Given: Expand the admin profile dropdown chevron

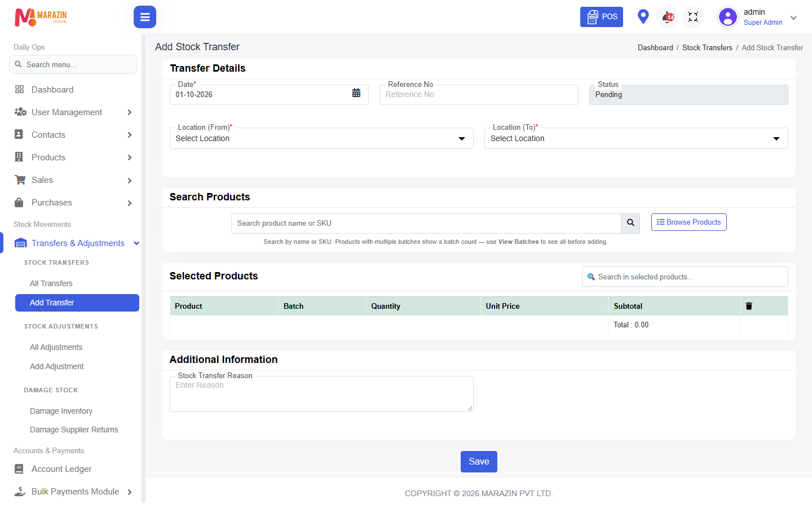Looking at the screenshot, I should (793, 17).
